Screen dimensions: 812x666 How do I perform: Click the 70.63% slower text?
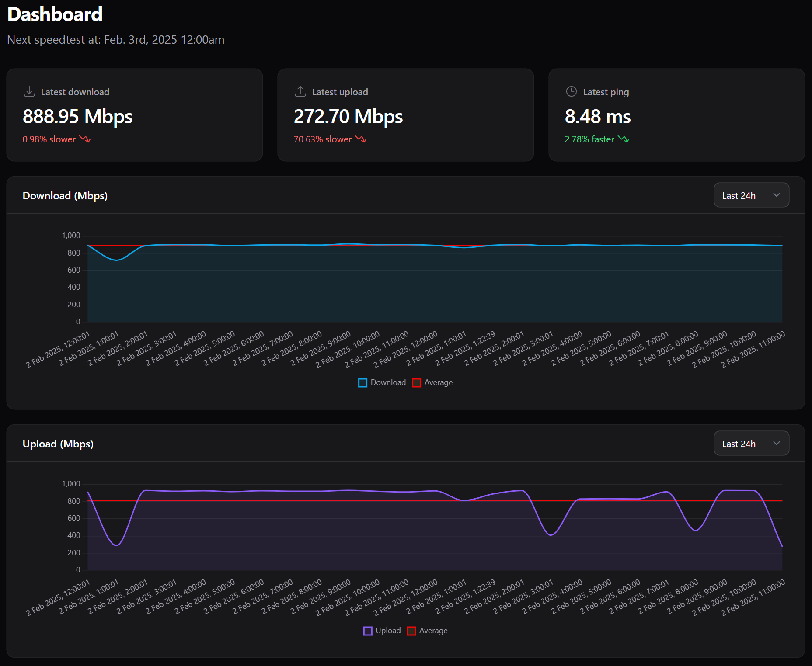323,139
